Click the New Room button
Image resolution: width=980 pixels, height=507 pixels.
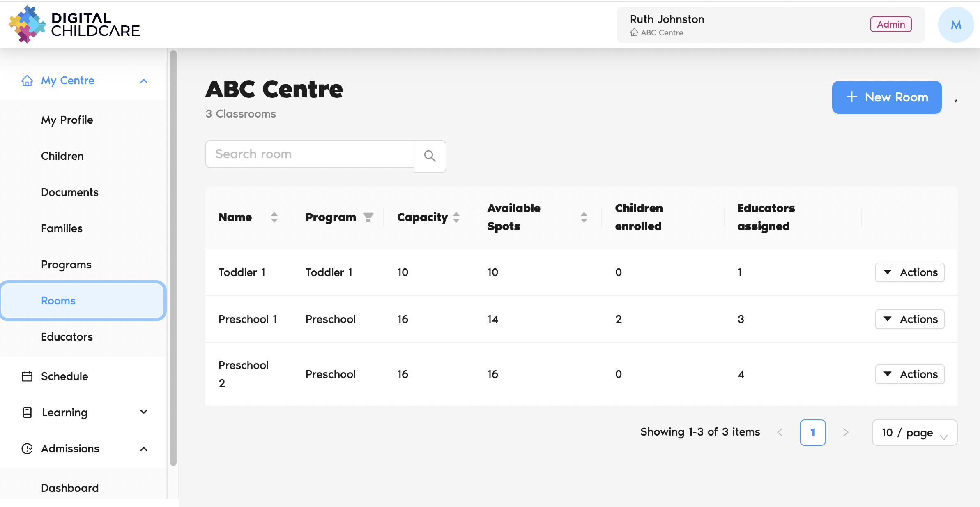886,97
